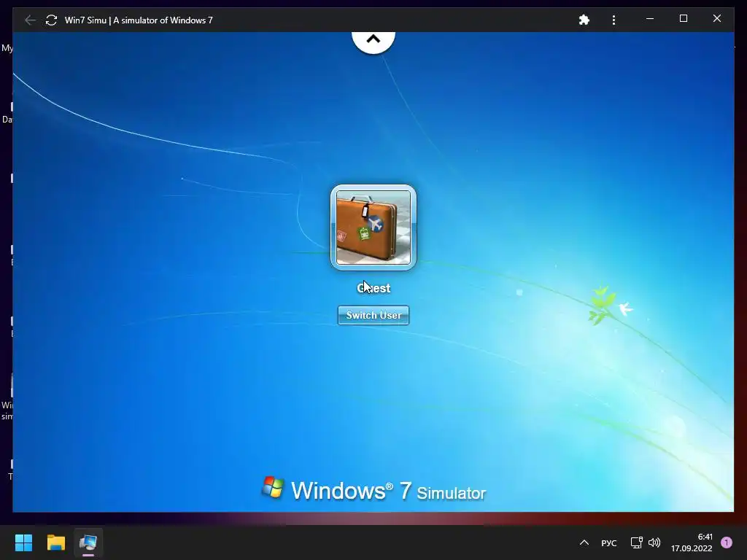Open network status tray icon
This screenshot has width=747, height=560.
click(636, 542)
